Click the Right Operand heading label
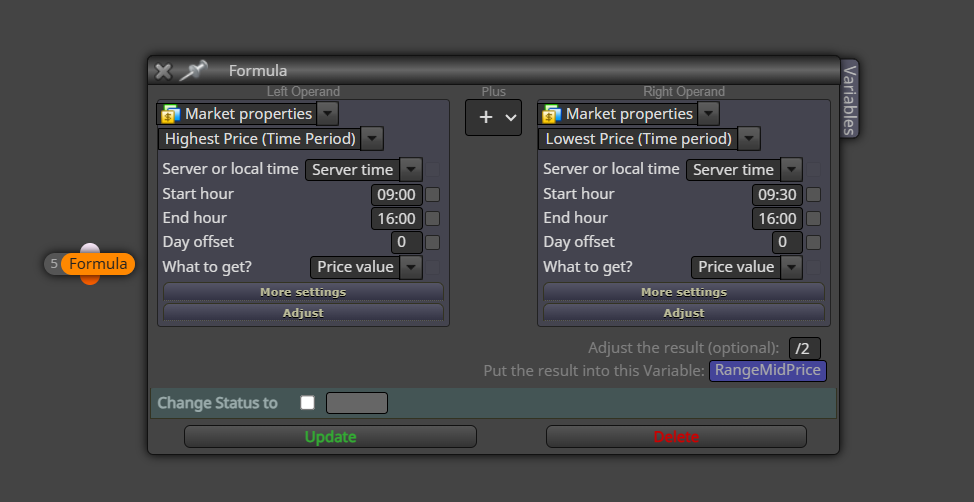Viewport: 974px width, 502px height. (684, 91)
